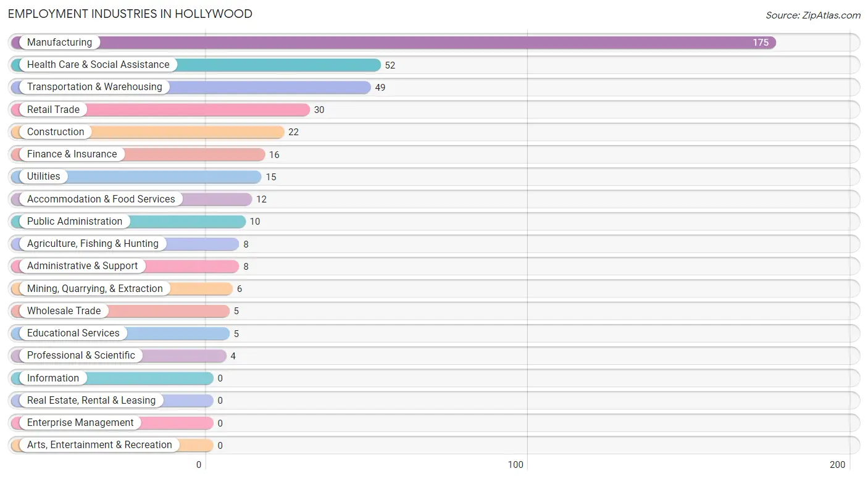Click the Finance & Insurance value 16

point(274,155)
